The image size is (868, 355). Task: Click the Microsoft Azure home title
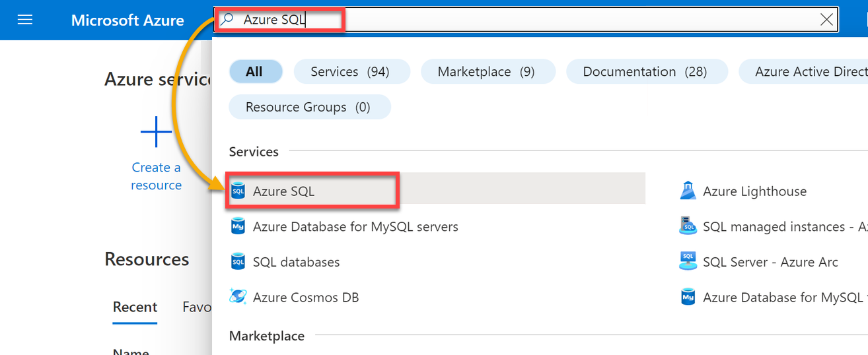point(127,20)
